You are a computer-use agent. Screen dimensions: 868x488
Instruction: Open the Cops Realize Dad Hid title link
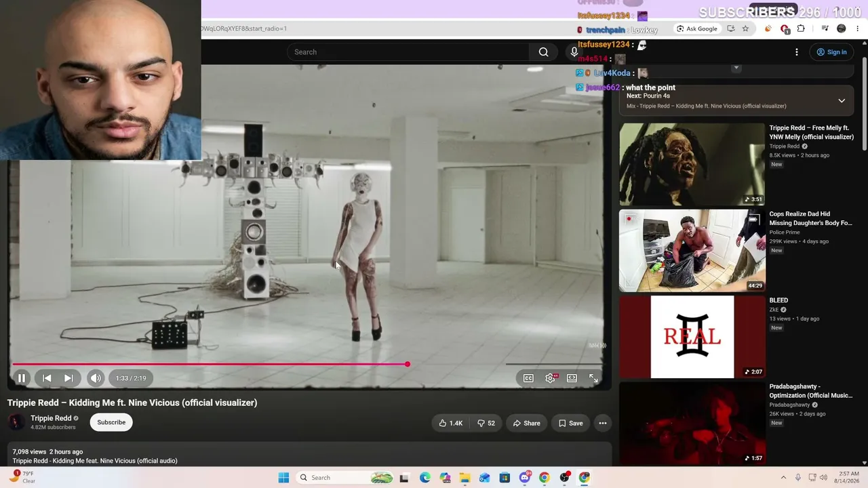[x=810, y=218]
